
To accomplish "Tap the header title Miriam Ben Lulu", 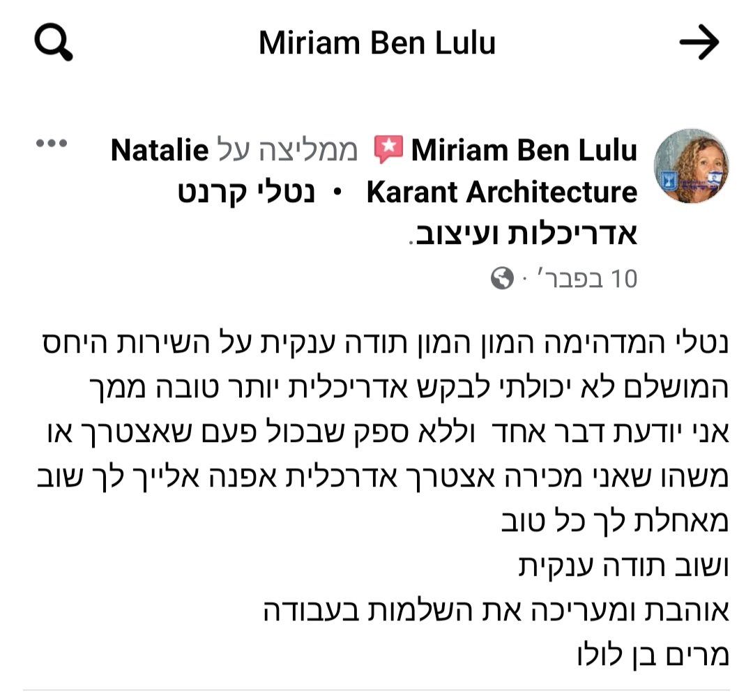I will point(376,43).
